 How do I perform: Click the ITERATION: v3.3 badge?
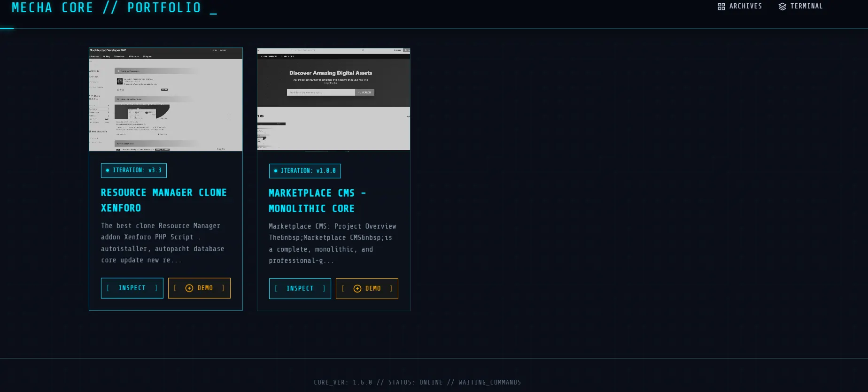point(134,170)
